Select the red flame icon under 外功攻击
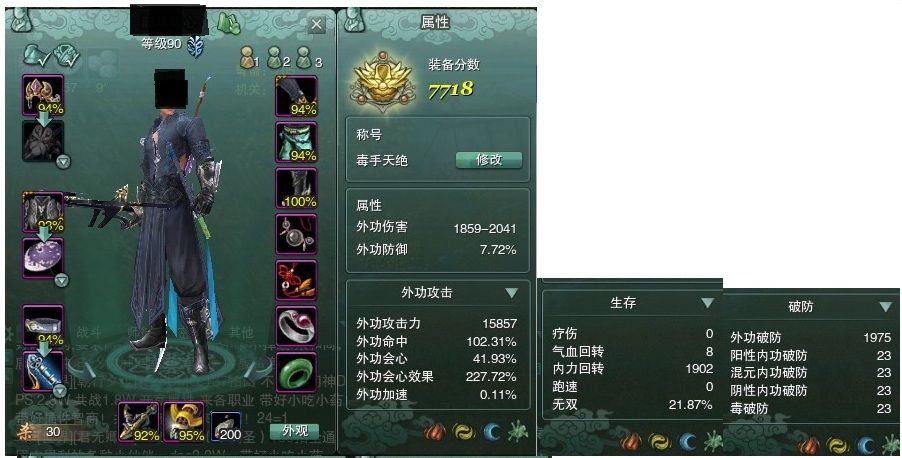This screenshot has height=458, width=902. (435, 432)
